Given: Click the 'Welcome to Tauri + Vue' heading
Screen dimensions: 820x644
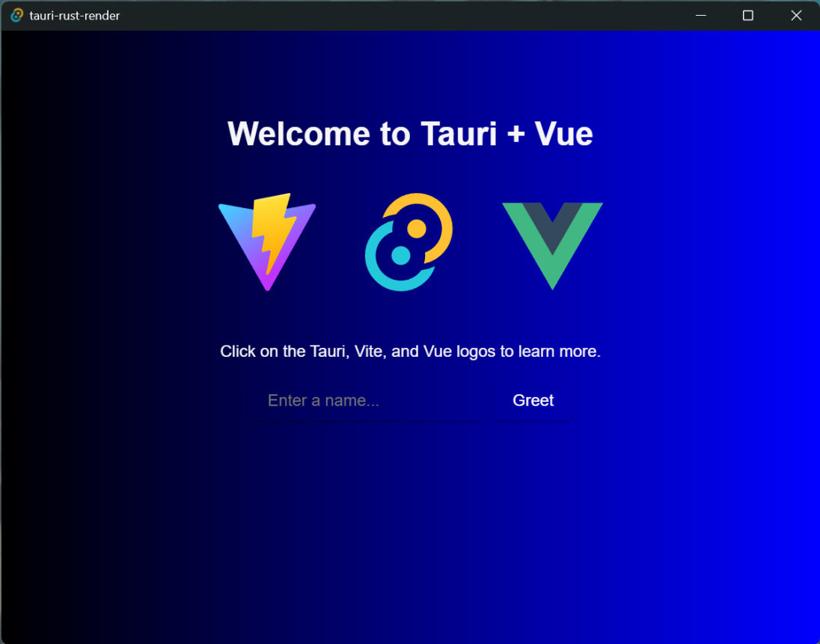Looking at the screenshot, I should (411, 134).
